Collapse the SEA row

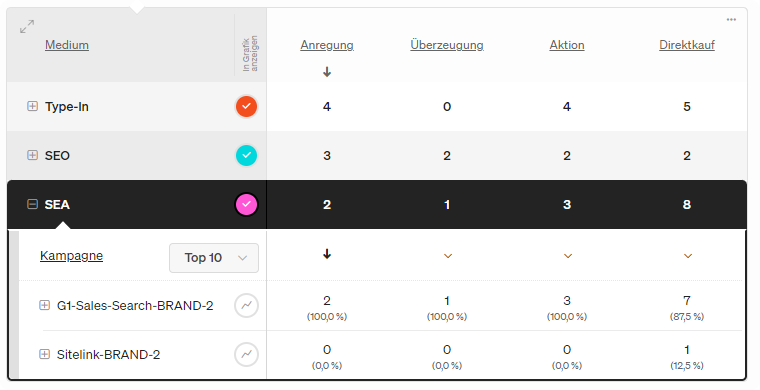point(32,204)
